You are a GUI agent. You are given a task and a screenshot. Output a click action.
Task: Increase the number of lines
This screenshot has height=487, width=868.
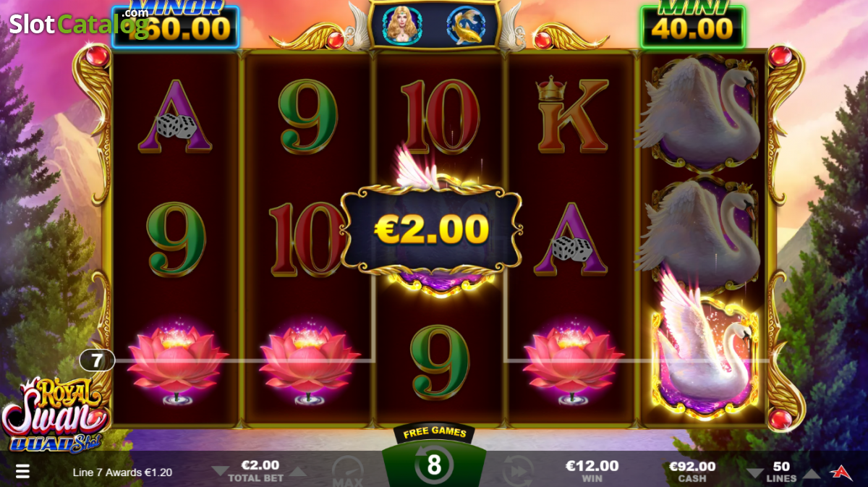pos(812,473)
